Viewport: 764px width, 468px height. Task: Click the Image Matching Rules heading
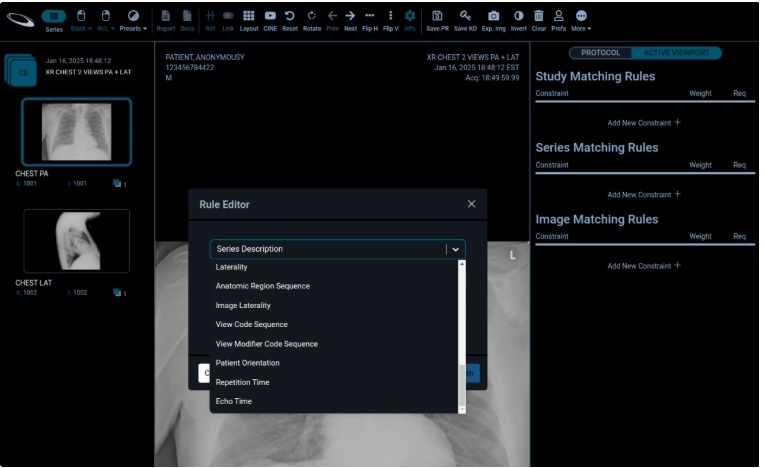(x=597, y=220)
